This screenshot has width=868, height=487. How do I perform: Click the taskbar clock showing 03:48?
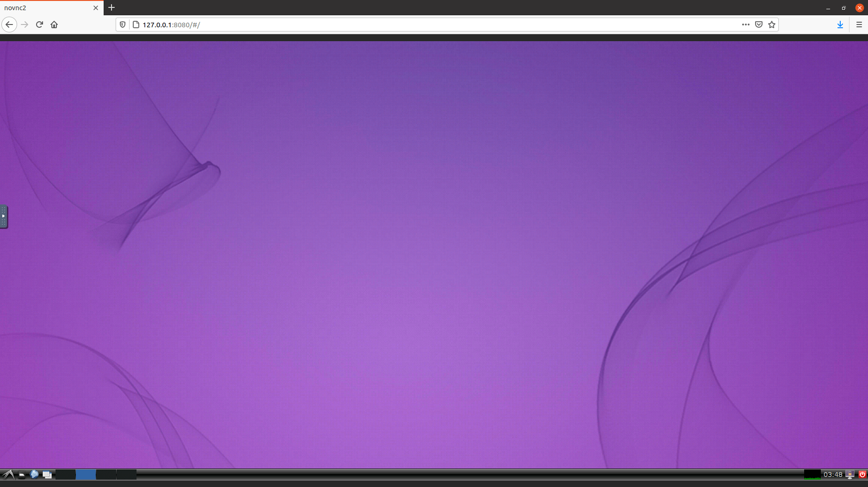(x=833, y=475)
